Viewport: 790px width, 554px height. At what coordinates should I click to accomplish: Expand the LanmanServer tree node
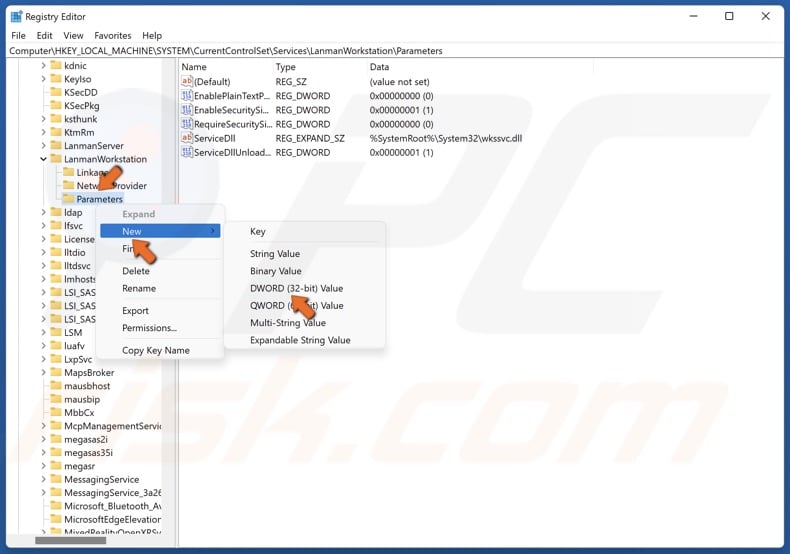point(43,146)
